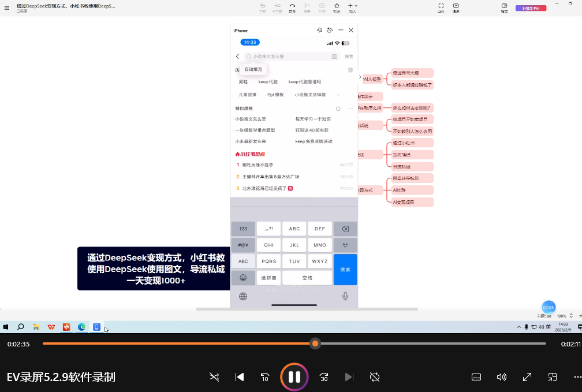Toggle repeat playback mode
Viewport: 582px width, 392px height.
(375, 377)
